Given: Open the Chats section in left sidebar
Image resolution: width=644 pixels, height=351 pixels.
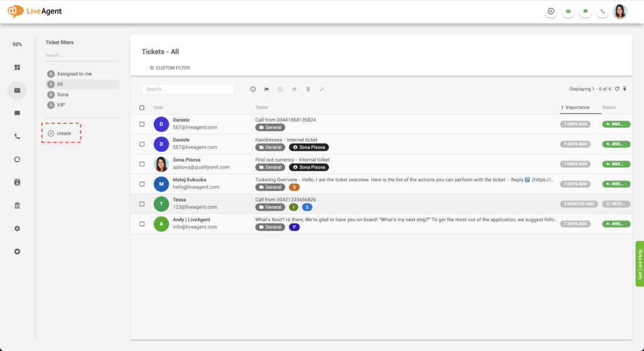Looking at the screenshot, I should tap(17, 113).
